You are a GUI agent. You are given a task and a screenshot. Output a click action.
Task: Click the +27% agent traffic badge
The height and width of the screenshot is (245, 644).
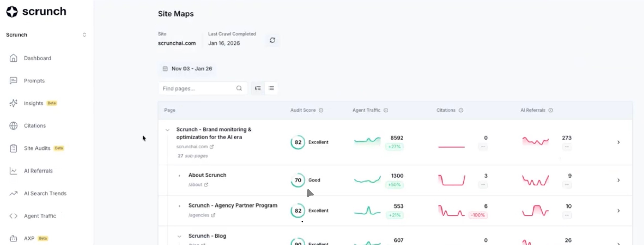[394, 147]
